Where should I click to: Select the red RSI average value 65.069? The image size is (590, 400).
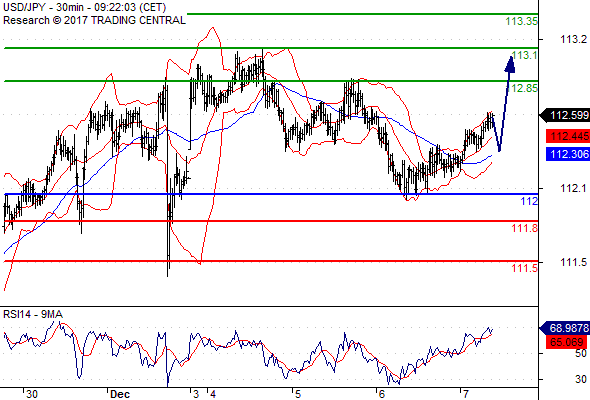pos(566,342)
